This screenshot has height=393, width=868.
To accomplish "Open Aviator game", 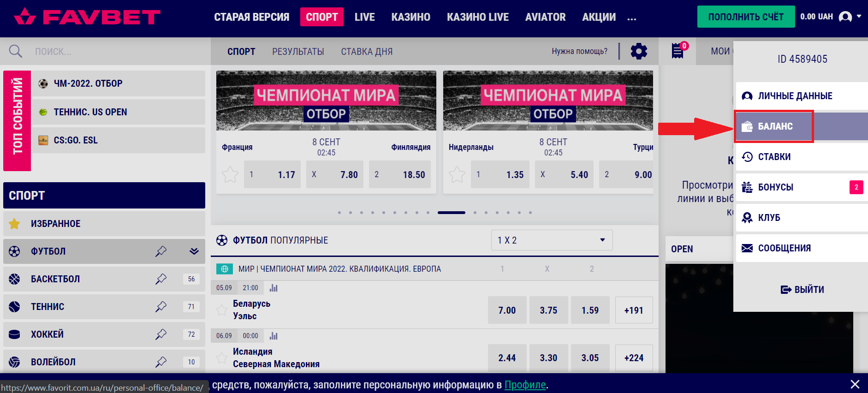I will point(545,17).
